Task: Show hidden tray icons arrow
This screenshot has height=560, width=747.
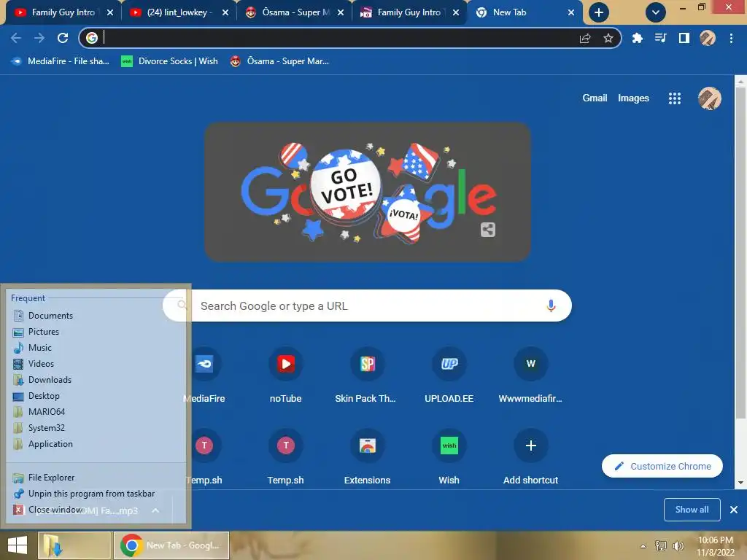Action: point(643,546)
